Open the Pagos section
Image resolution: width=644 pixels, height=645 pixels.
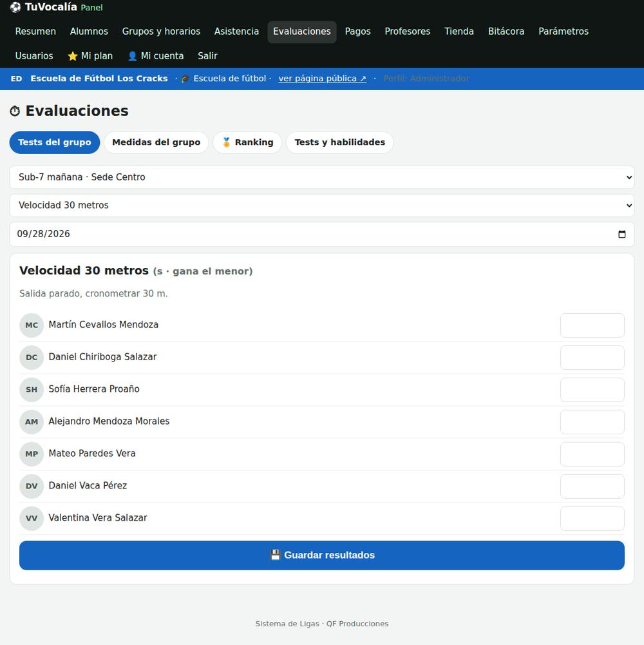pos(358,32)
